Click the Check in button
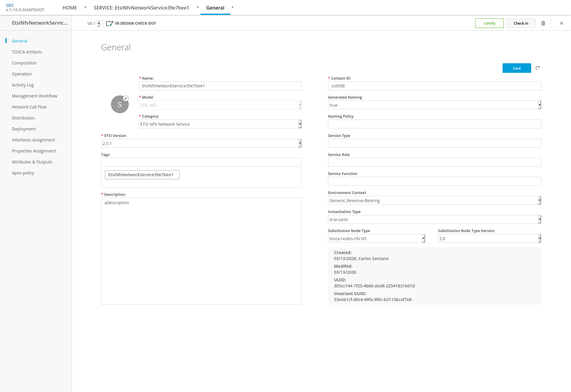This screenshot has width=571, height=392. (521, 23)
